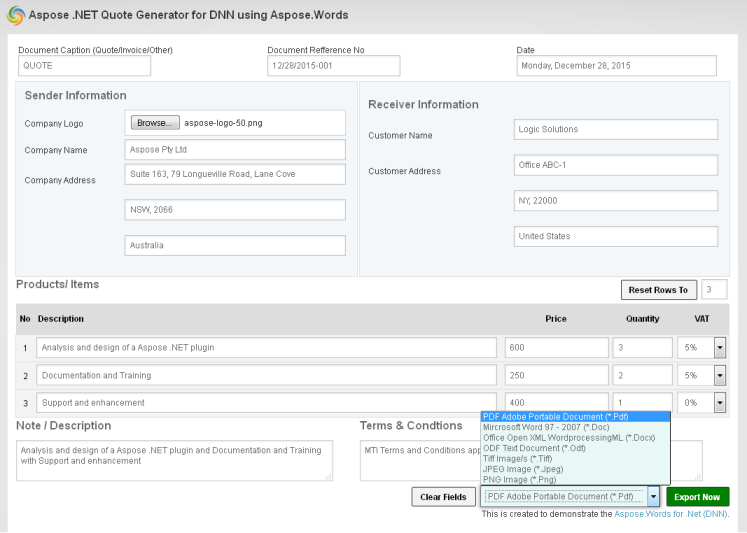The height and width of the screenshot is (533, 747).
Task: Click quantity field for row 3
Action: click(x=642, y=402)
